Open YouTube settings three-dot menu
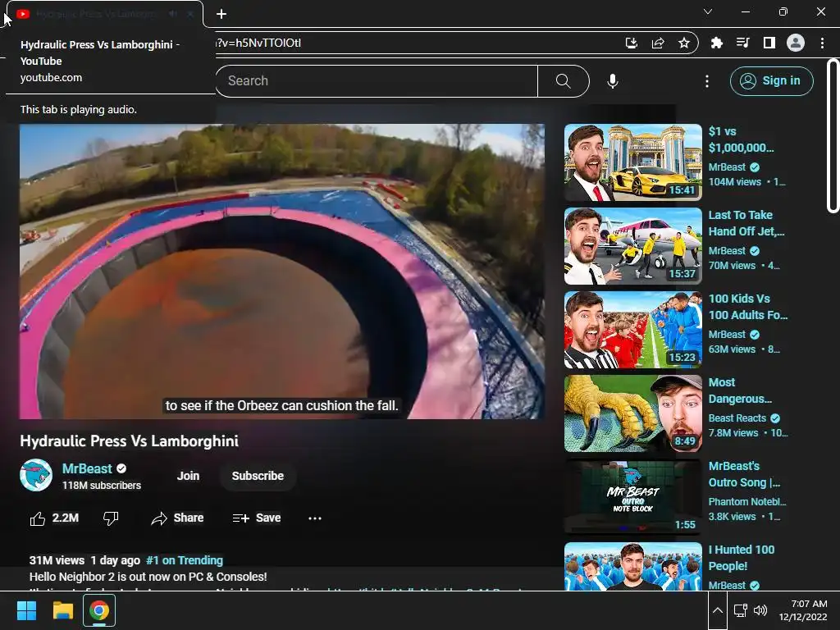This screenshot has height=630, width=840. (707, 81)
